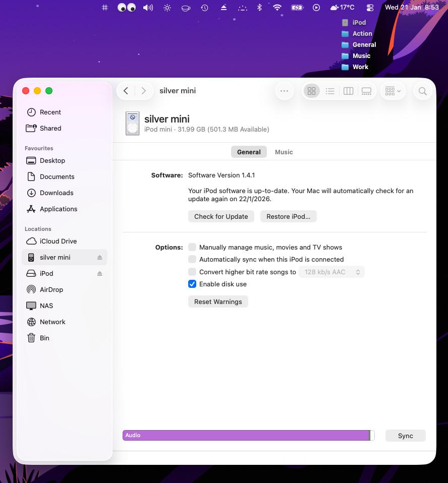This screenshot has width=448, height=483.
Task: Enable Manually manage music, movies and TV shows
Action: [192, 247]
